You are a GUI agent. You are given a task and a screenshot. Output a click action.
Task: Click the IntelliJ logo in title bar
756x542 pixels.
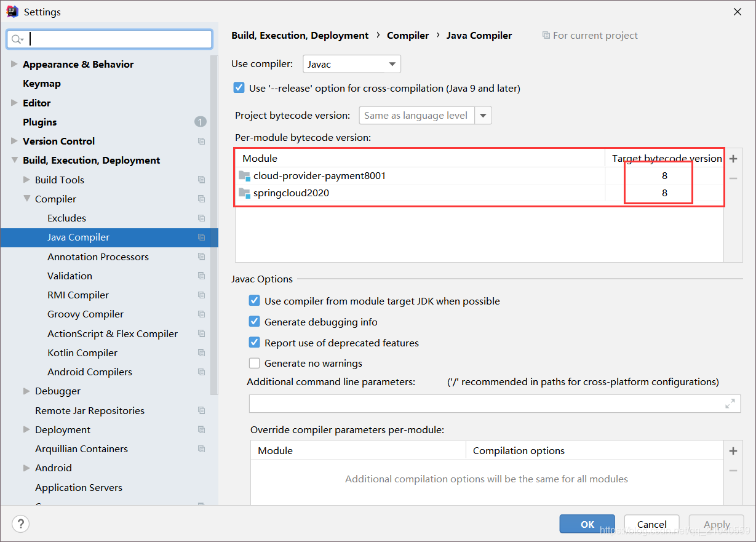coord(12,12)
